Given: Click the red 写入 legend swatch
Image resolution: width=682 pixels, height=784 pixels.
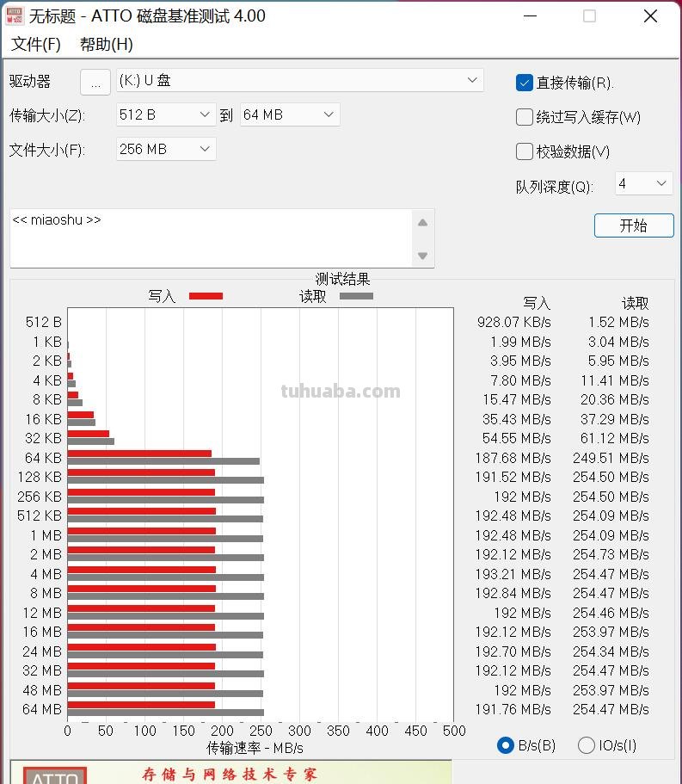Looking at the screenshot, I should click(x=206, y=297).
